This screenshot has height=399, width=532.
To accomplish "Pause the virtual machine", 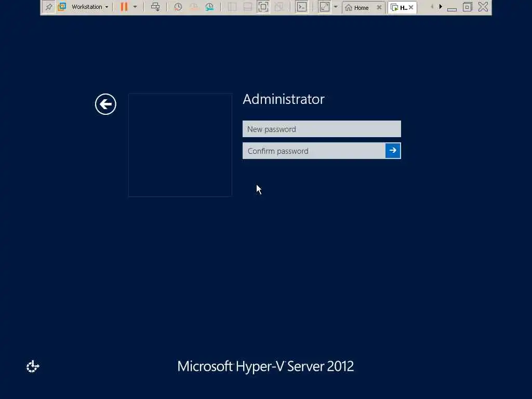I will click(x=124, y=7).
